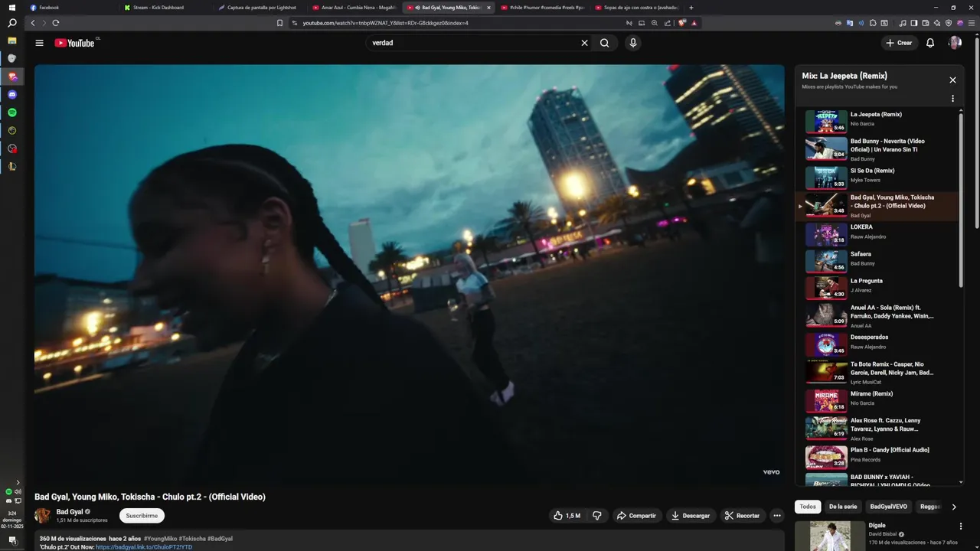Open Windows Start menu
The image size is (980, 551).
point(12,8)
